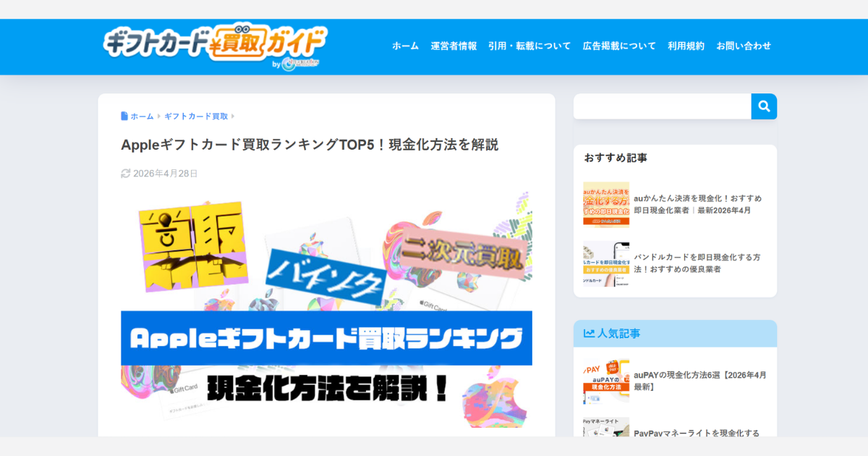Open the auPAY現金化方法 article thumbnail
Screen dimensions: 868x456
[x=606, y=381]
